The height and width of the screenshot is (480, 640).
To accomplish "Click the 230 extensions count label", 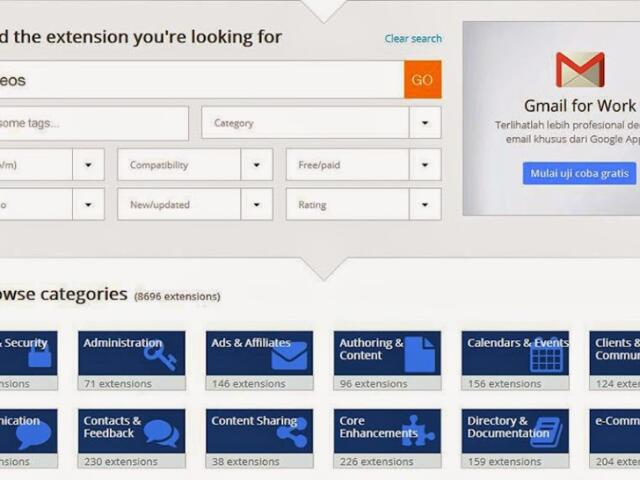I will (x=121, y=462).
